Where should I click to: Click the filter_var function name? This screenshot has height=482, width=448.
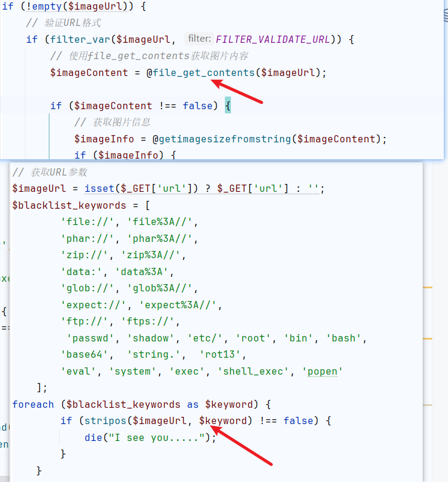[x=80, y=39]
